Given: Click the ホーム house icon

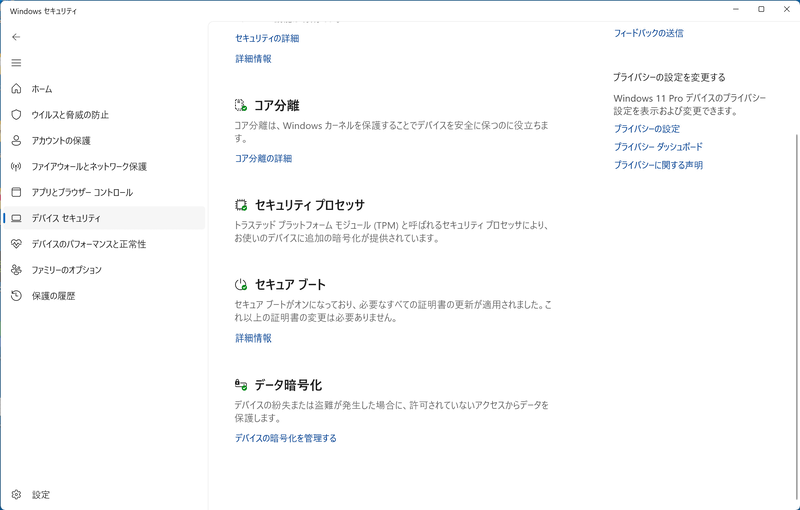Looking at the screenshot, I should (16, 89).
